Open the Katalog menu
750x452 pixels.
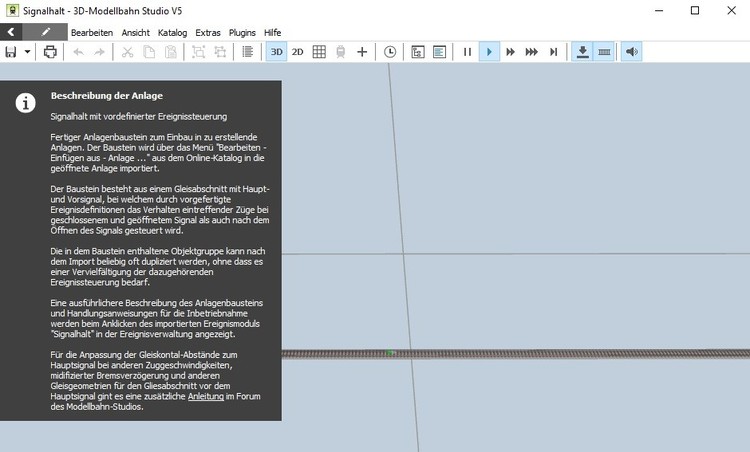tap(172, 33)
